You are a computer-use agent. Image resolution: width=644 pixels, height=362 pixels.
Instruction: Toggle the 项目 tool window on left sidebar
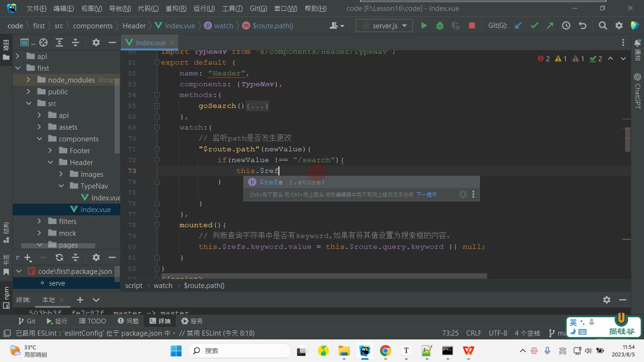[x=6, y=50]
